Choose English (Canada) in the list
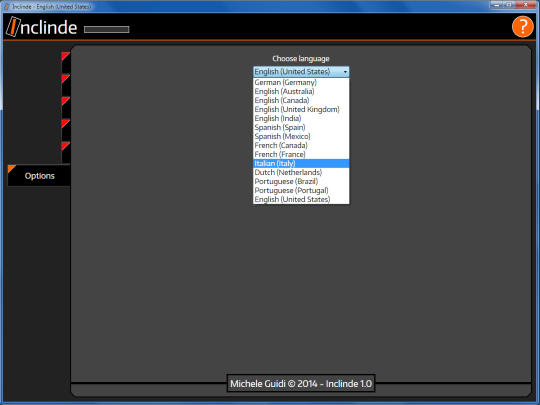 pos(301,100)
